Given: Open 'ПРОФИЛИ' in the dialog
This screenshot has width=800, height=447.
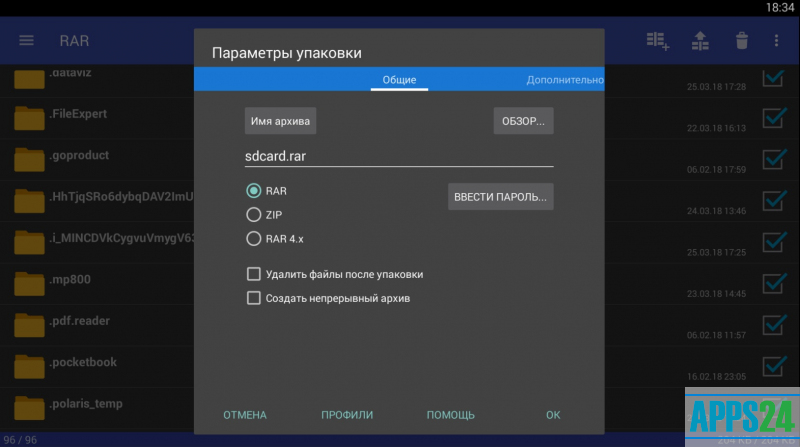Looking at the screenshot, I should (x=347, y=415).
